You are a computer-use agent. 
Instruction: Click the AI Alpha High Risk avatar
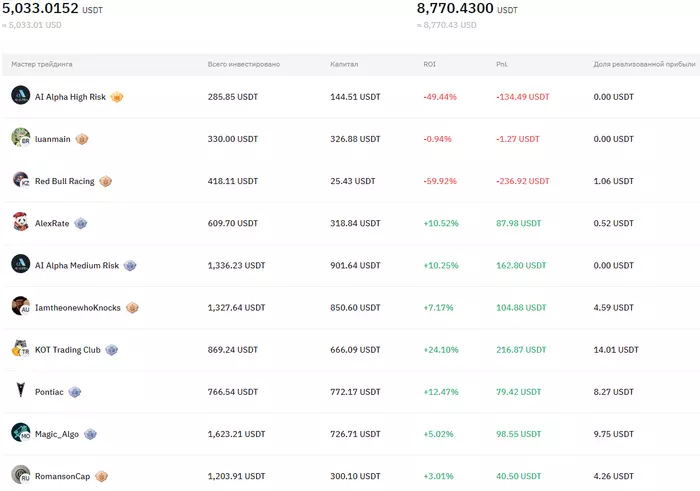tap(21, 96)
